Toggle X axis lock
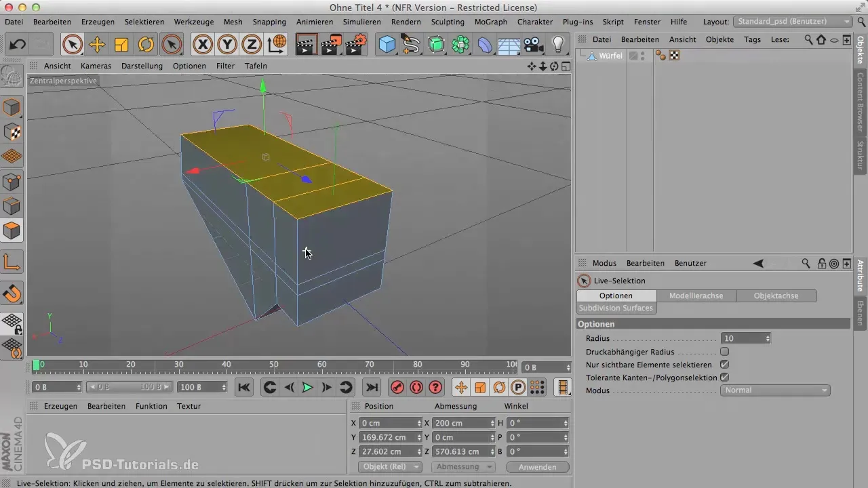The image size is (868, 488). point(203,45)
